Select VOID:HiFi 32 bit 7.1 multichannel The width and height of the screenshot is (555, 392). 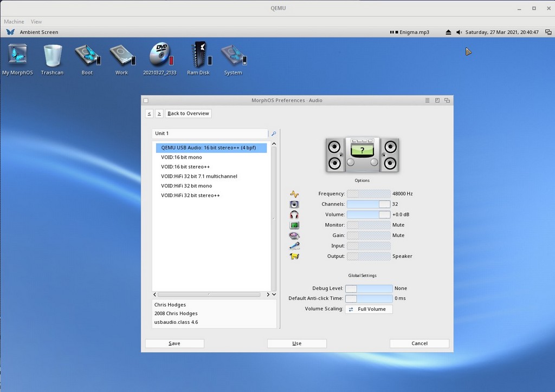tap(199, 177)
